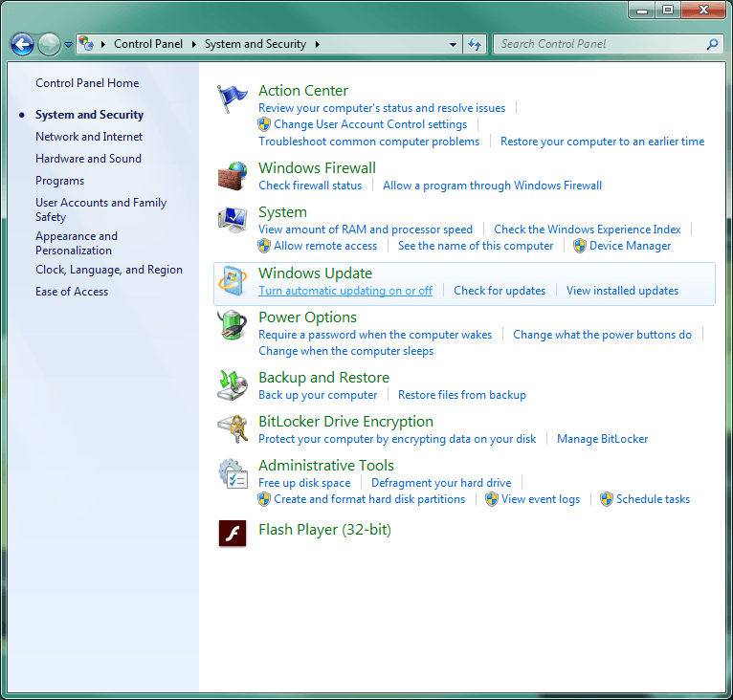Open recent pages dropdown next to Forward button

tap(68, 45)
